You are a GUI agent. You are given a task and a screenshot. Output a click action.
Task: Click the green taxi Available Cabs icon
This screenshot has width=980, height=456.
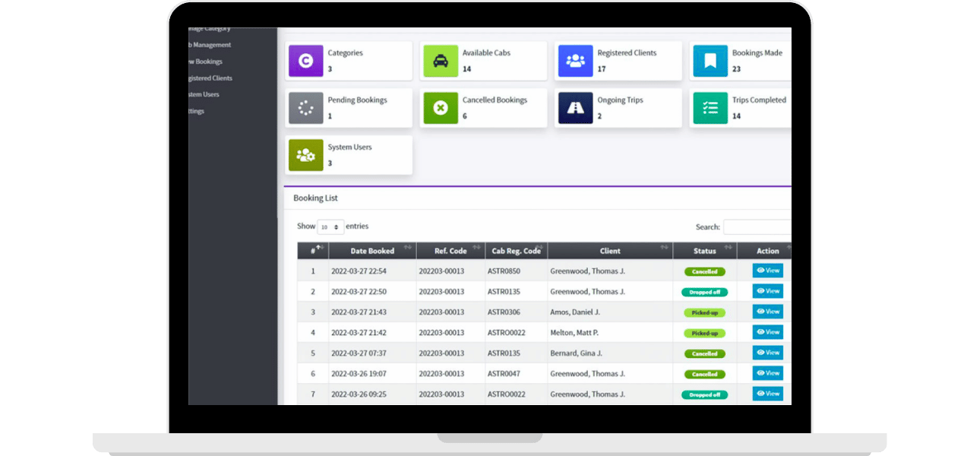441,62
